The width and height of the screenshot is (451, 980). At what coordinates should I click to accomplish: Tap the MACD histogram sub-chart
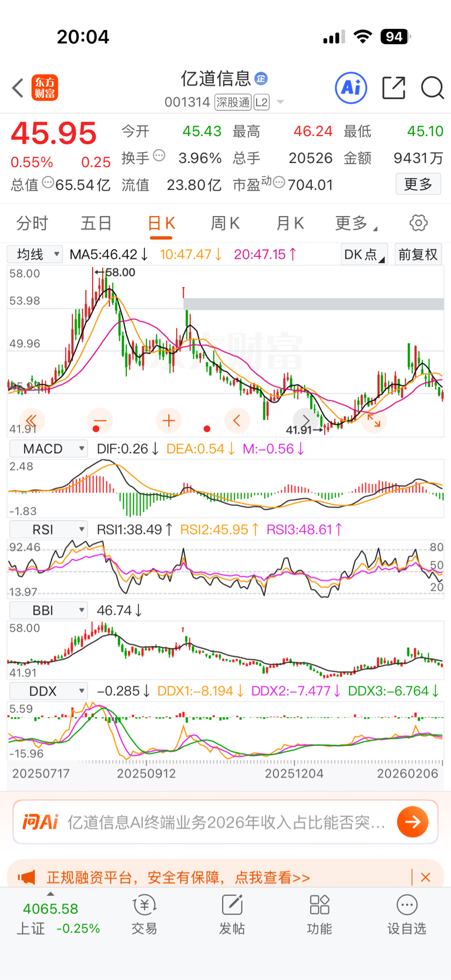point(225,488)
